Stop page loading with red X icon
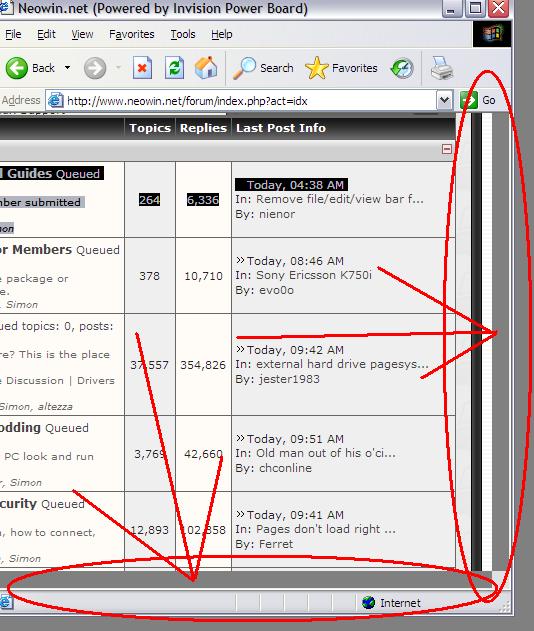 [142, 68]
